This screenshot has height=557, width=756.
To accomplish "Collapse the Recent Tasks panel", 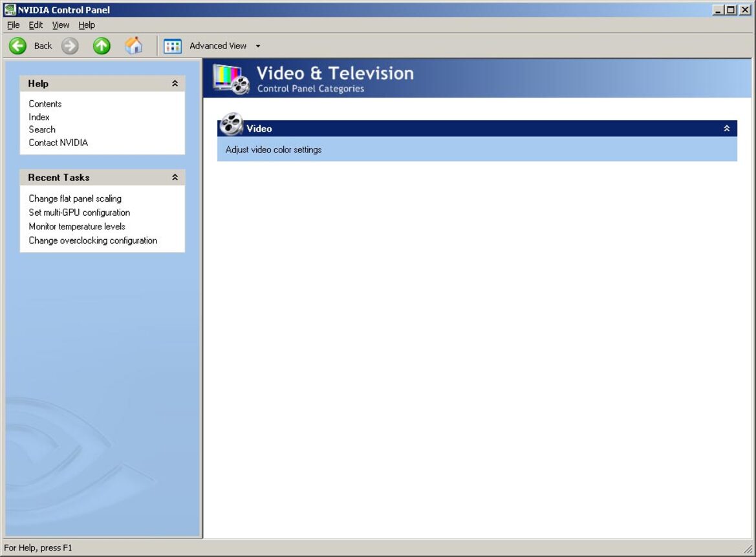I will (175, 177).
